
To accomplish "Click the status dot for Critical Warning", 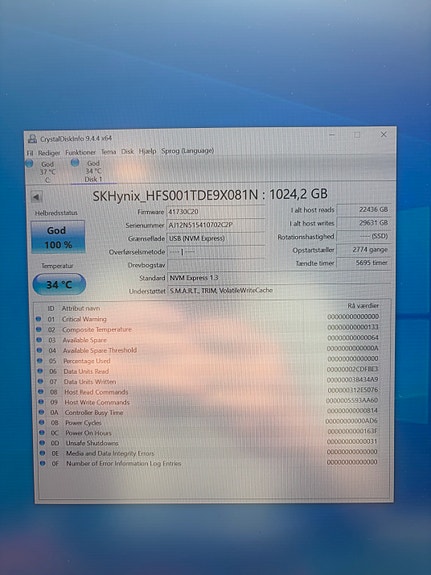I will 38,319.
